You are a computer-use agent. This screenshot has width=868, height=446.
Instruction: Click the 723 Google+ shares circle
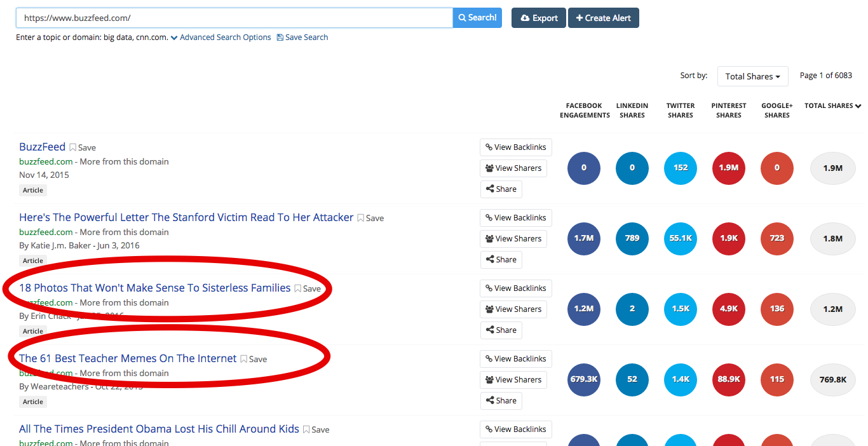click(777, 239)
